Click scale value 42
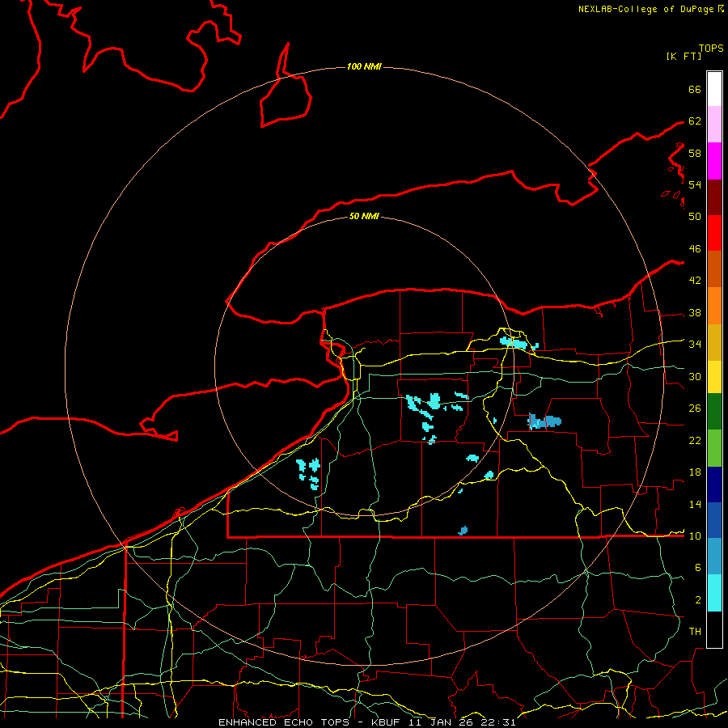728x728 pixels. [695, 281]
